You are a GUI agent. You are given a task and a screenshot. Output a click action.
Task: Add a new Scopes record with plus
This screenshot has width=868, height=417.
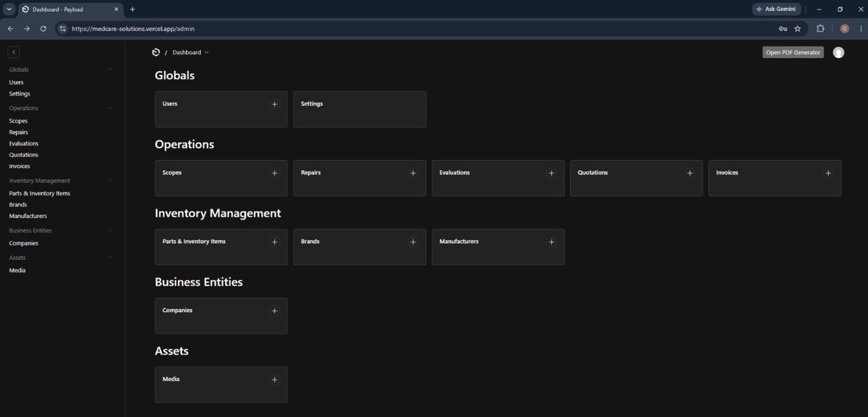click(274, 173)
